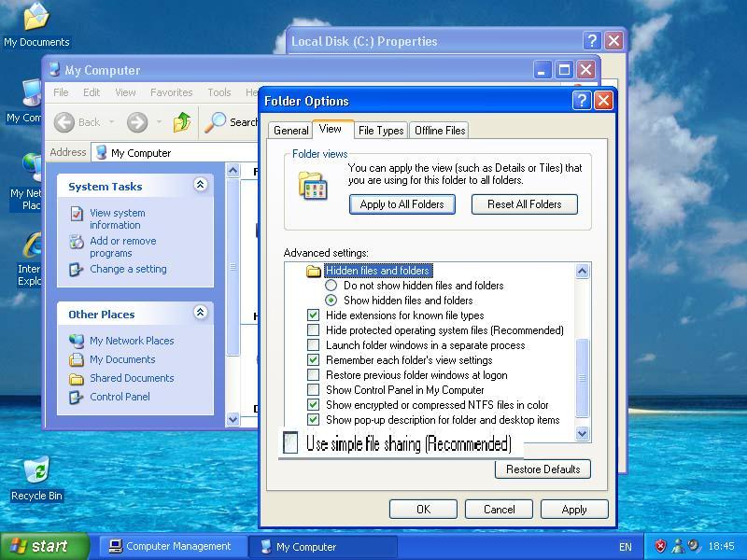Collapse the System Tasks panel
747x560 pixels.
pos(200,186)
